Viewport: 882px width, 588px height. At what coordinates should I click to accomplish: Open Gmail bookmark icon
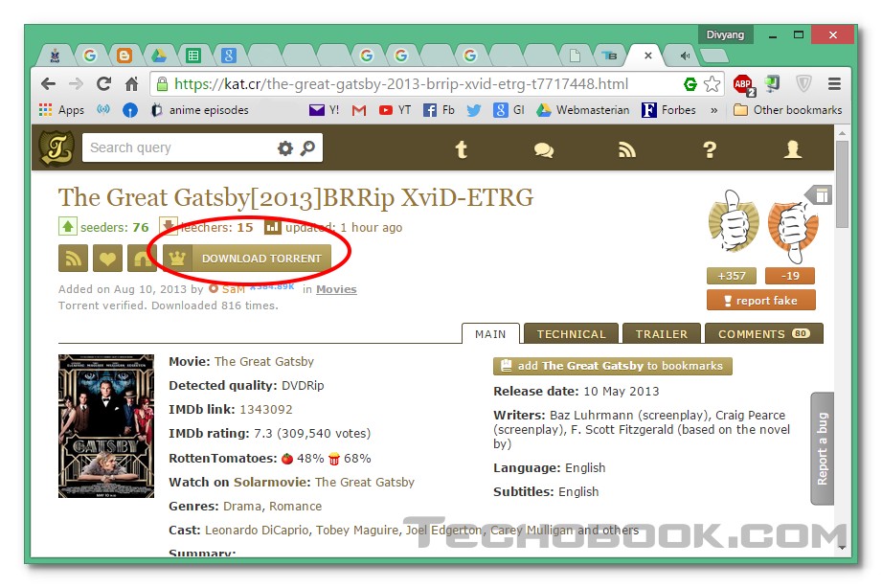[x=359, y=110]
